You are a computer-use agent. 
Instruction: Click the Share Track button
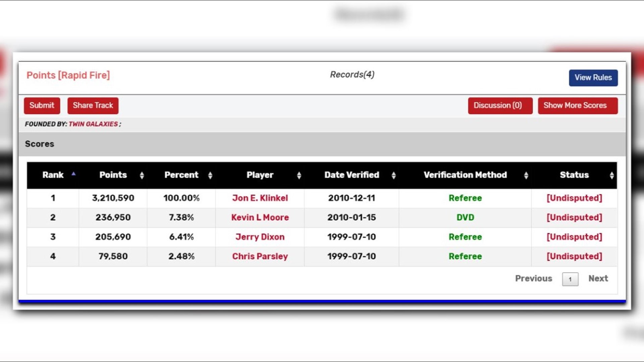(x=93, y=106)
